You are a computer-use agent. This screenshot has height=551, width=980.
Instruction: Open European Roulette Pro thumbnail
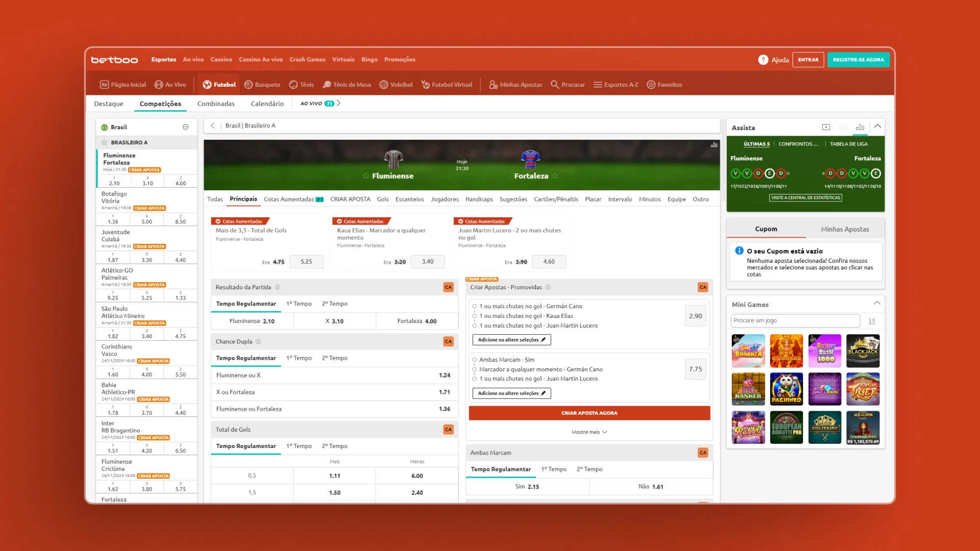point(787,428)
